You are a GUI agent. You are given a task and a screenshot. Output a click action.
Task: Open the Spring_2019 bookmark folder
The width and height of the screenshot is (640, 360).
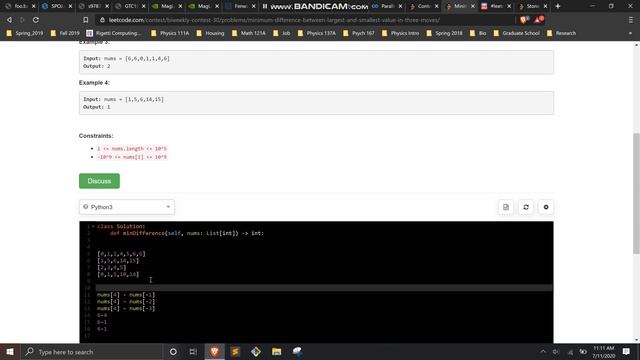pos(24,33)
